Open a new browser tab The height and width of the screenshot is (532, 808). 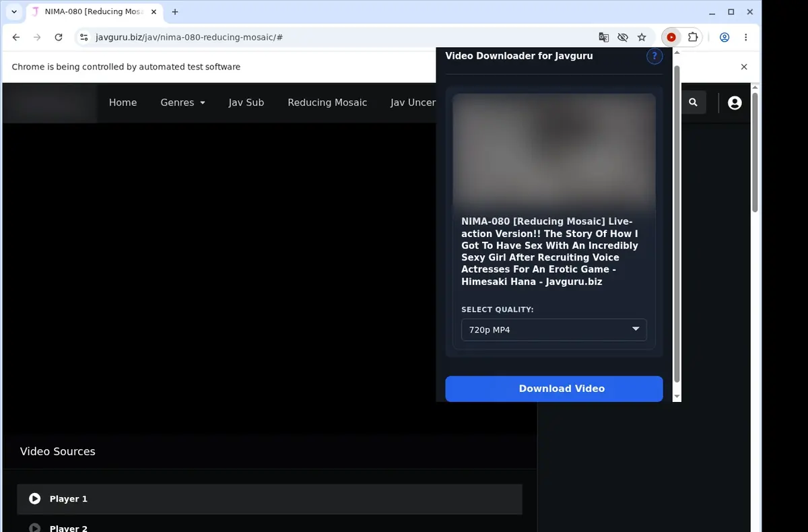(175, 11)
